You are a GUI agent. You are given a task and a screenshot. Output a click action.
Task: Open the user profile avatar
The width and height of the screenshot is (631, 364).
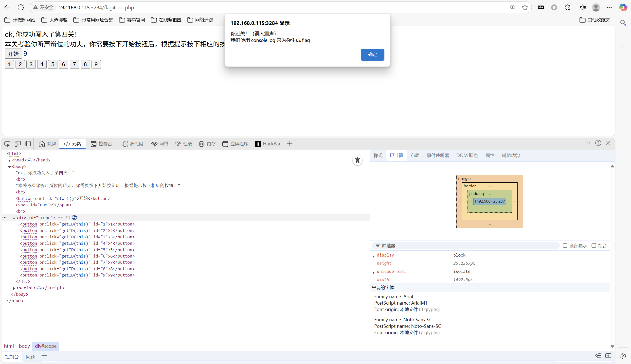click(596, 7)
